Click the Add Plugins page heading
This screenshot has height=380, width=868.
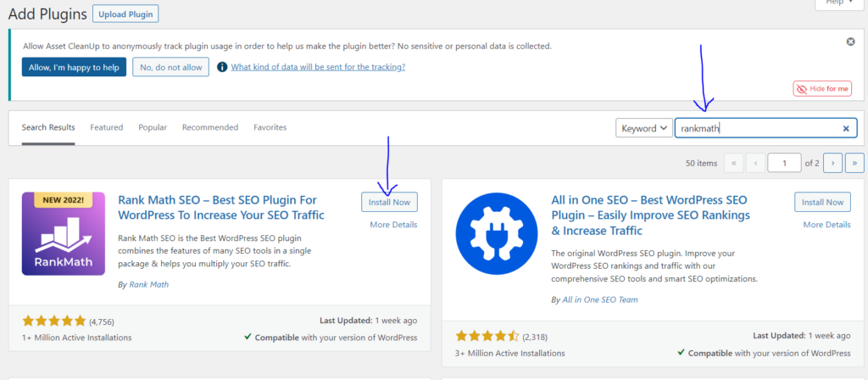coord(47,14)
